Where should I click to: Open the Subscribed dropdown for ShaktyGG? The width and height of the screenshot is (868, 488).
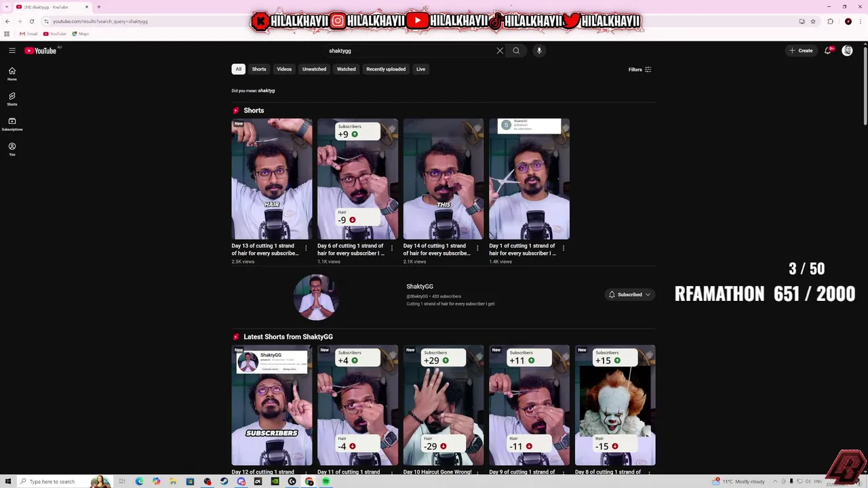pos(629,294)
